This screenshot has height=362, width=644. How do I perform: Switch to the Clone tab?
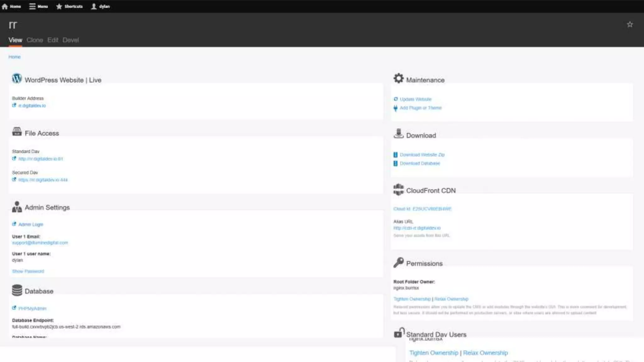[x=35, y=40]
